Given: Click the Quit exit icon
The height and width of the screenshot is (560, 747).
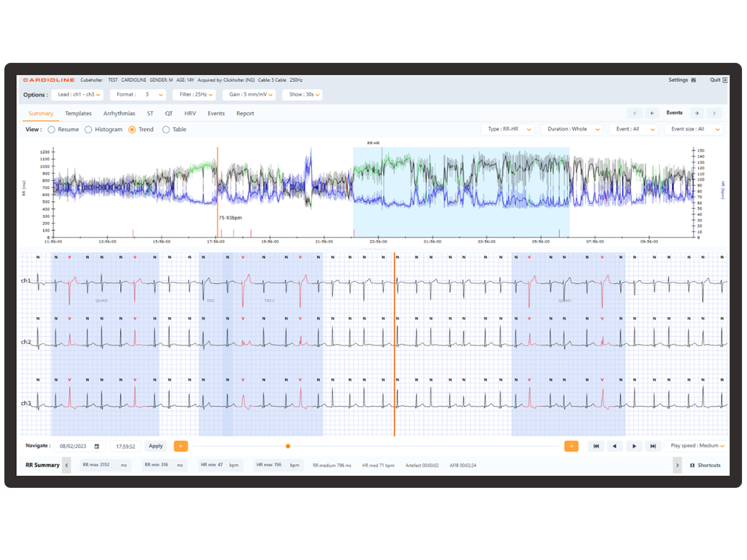Looking at the screenshot, I should [x=725, y=80].
